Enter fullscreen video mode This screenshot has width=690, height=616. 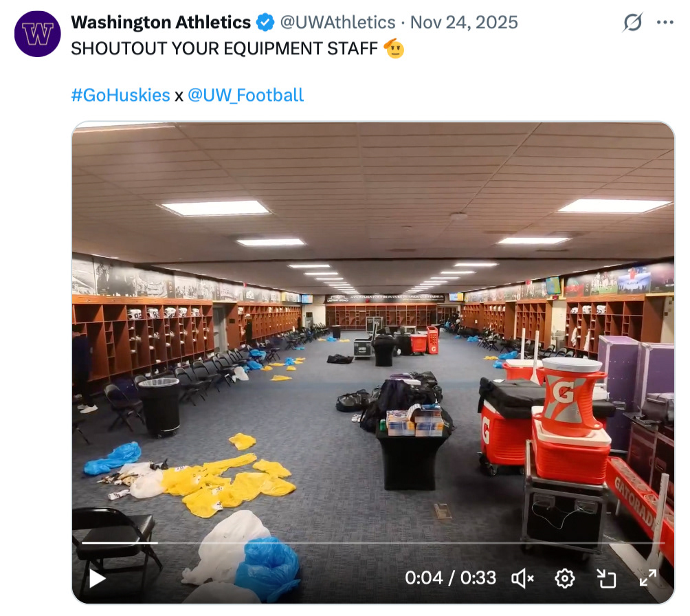(647, 578)
